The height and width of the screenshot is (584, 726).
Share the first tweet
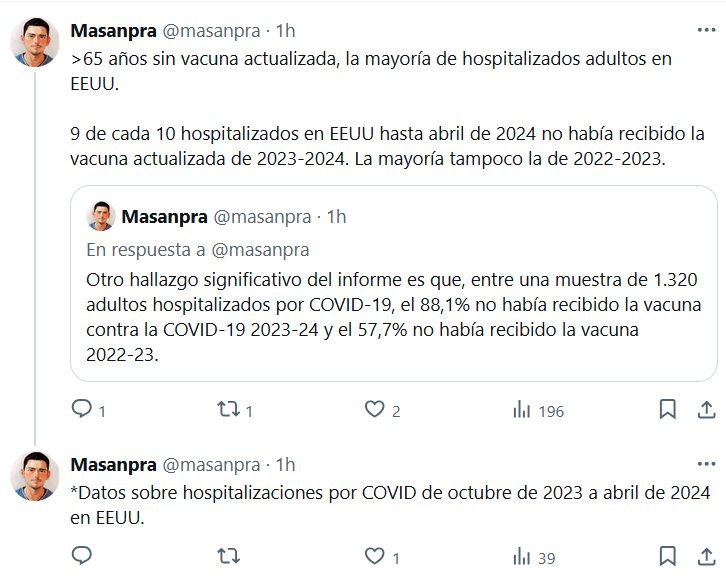click(704, 409)
